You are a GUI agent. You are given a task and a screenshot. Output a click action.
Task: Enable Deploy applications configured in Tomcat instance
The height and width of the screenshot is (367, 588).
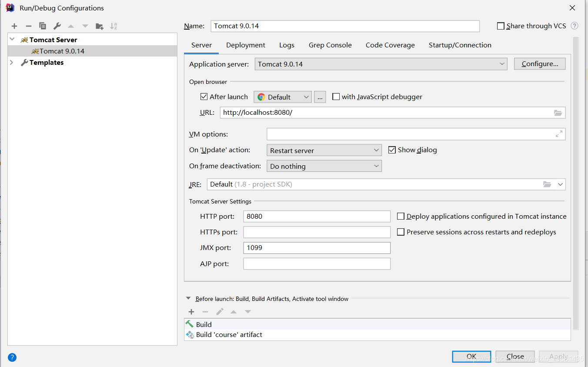pyautogui.click(x=401, y=216)
